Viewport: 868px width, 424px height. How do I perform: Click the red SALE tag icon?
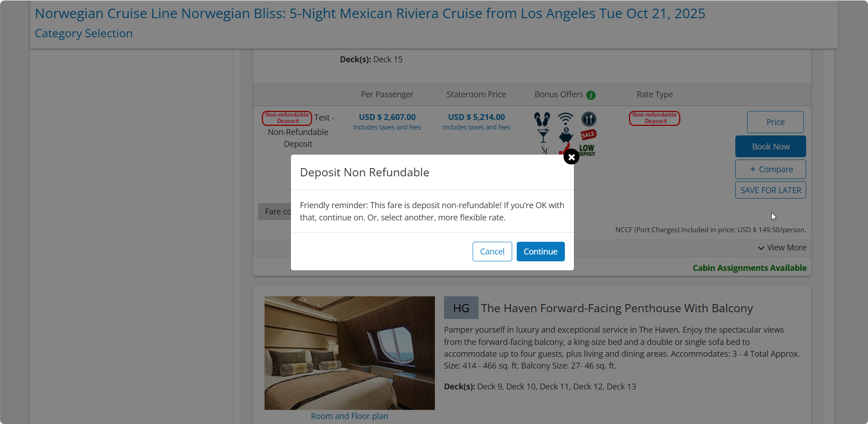click(x=589, y=135)
